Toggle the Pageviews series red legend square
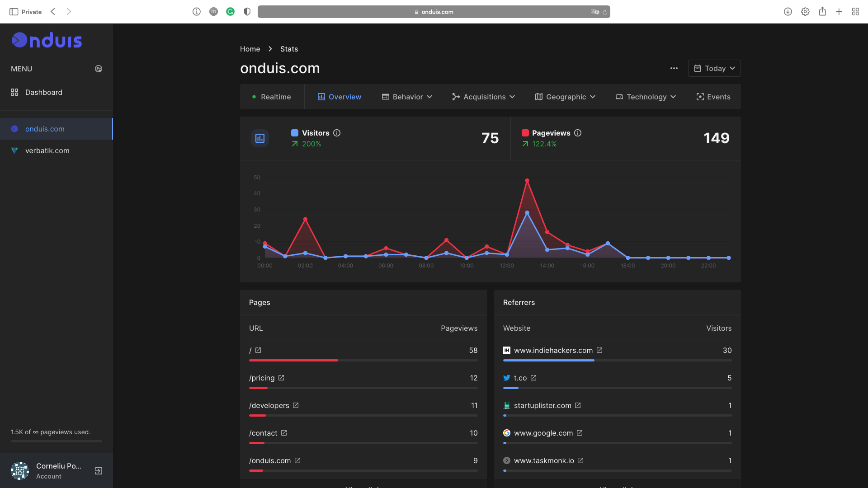This screenshot has height=488, width=868. tap(525, 133)
